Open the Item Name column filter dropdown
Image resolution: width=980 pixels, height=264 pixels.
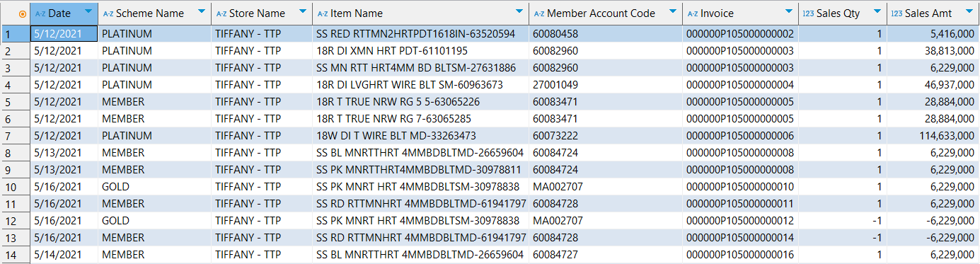(x=519, y=12)
